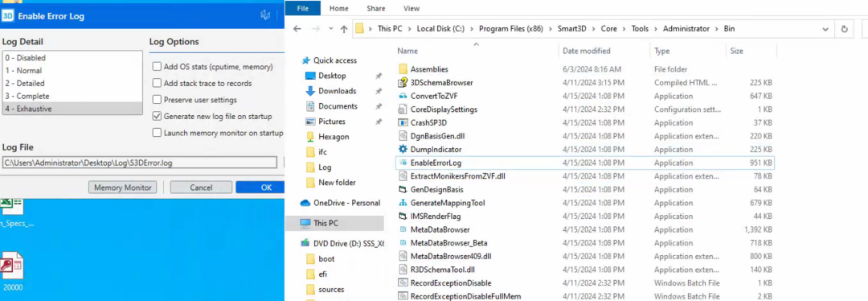868x301 pixels.
Task: Expand the chevron after Core in path
Action: [x=624, y=29]
